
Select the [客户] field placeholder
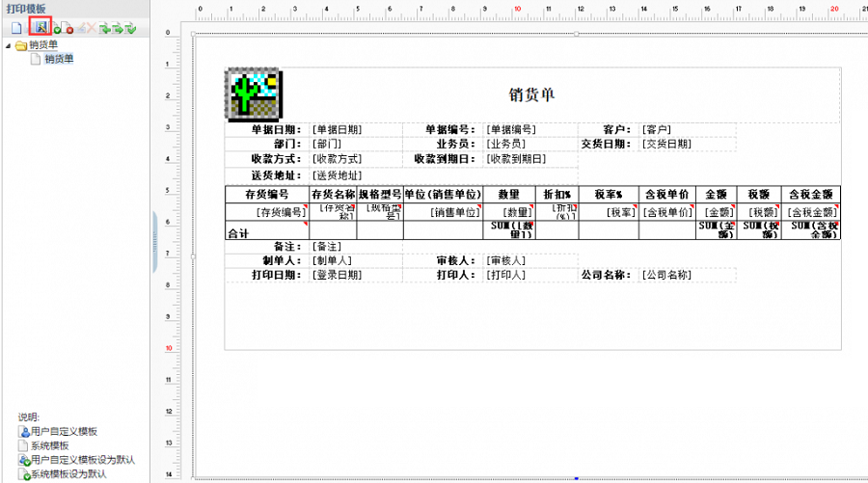coord(657,129)
